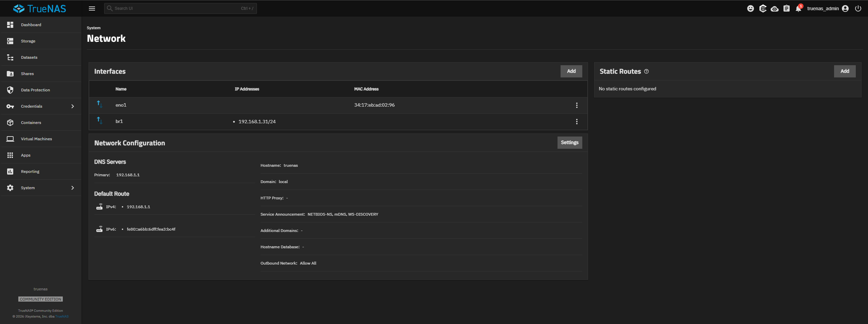Click the System breadcrumb
868x324 pixels.
(94, 28)
